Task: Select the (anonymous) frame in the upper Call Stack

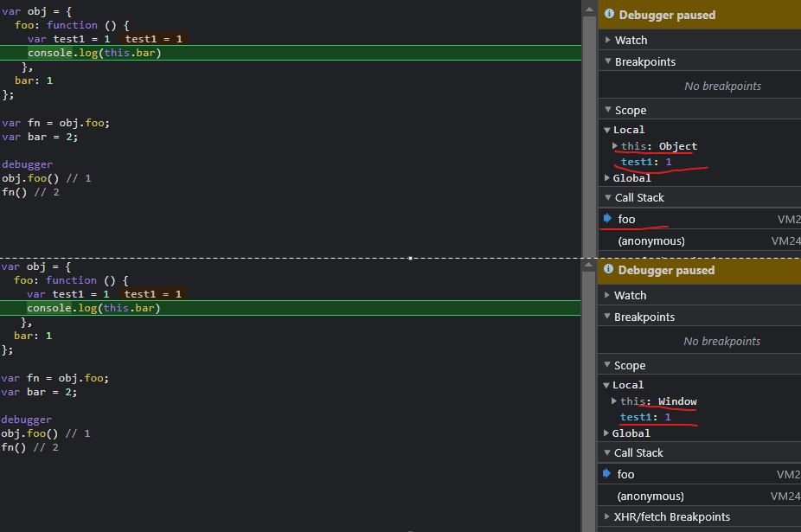Action: [x=651, y=241]
